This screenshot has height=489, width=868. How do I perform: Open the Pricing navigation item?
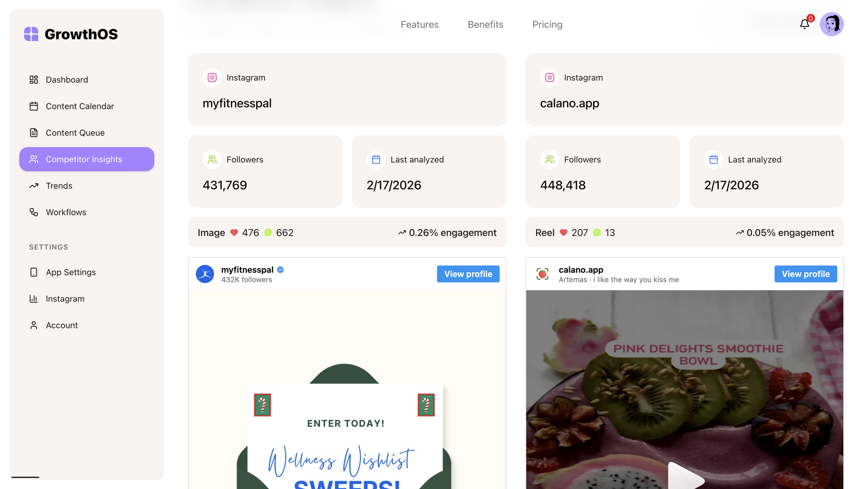coord(547,24)
